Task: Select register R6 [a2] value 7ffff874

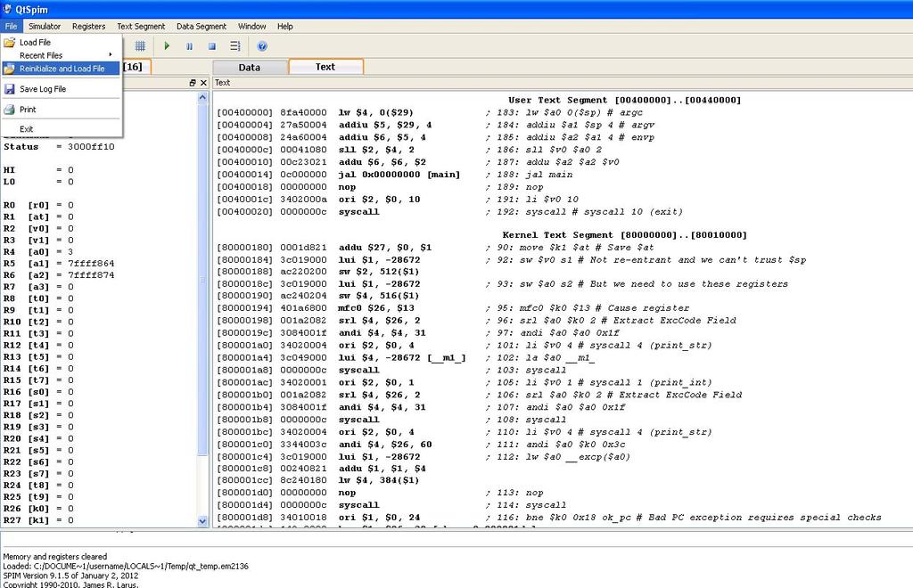Action: (x=59, y=275)
